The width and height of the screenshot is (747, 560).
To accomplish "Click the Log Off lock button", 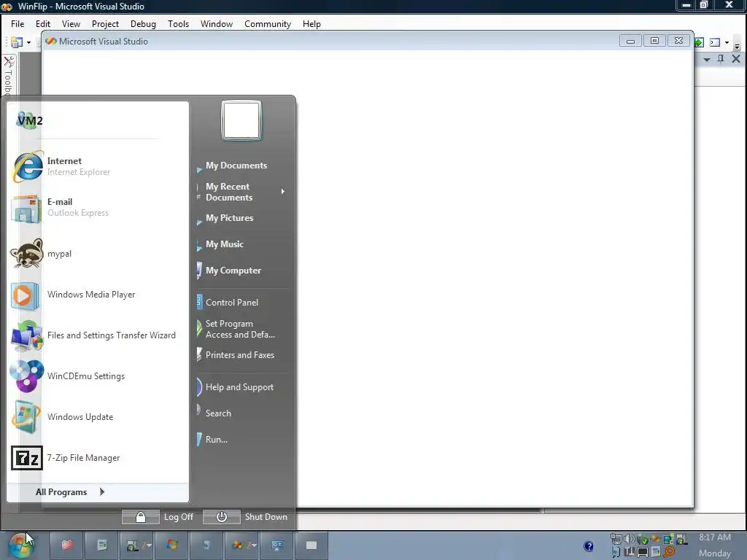I will pos(141,517).
